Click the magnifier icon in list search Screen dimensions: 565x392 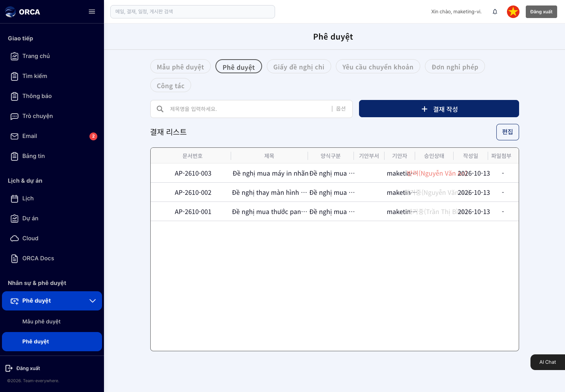pos(160,109)
